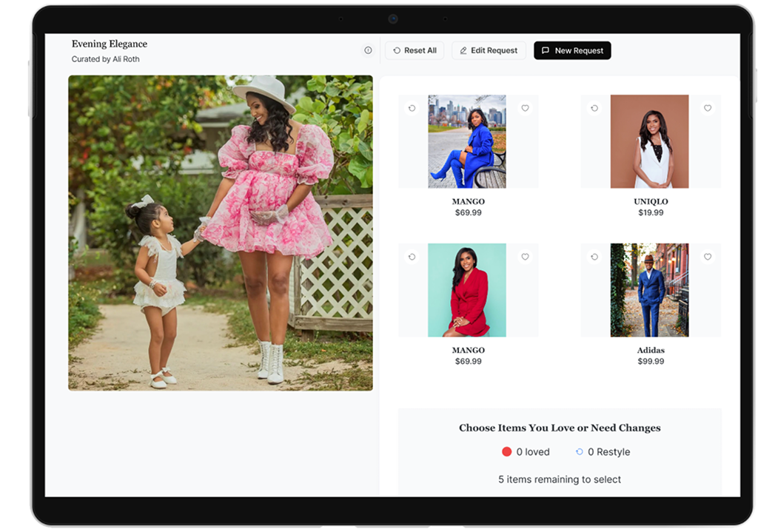Image resolution: width=775 pixels, height=532 pixels.
Task: Click the info icon beside Reset All
Action: (x=368, y=50)
